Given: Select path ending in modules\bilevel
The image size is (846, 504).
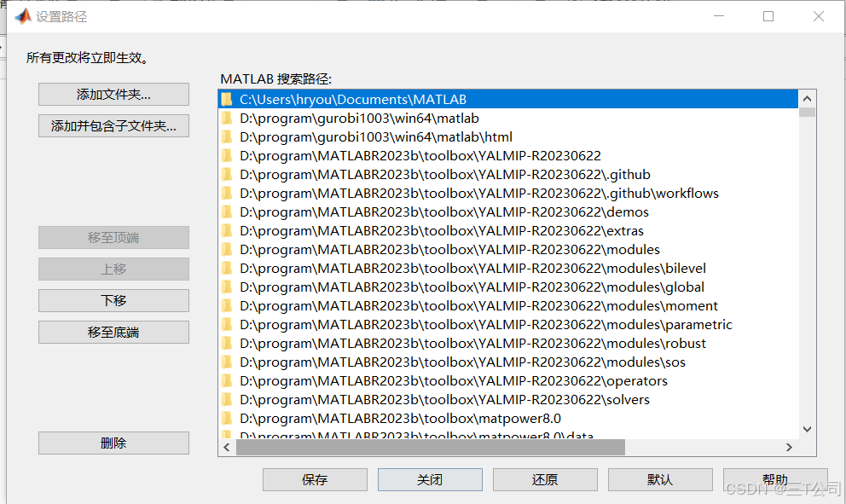Looking at the screenshot, I should (x=508, y=268).
